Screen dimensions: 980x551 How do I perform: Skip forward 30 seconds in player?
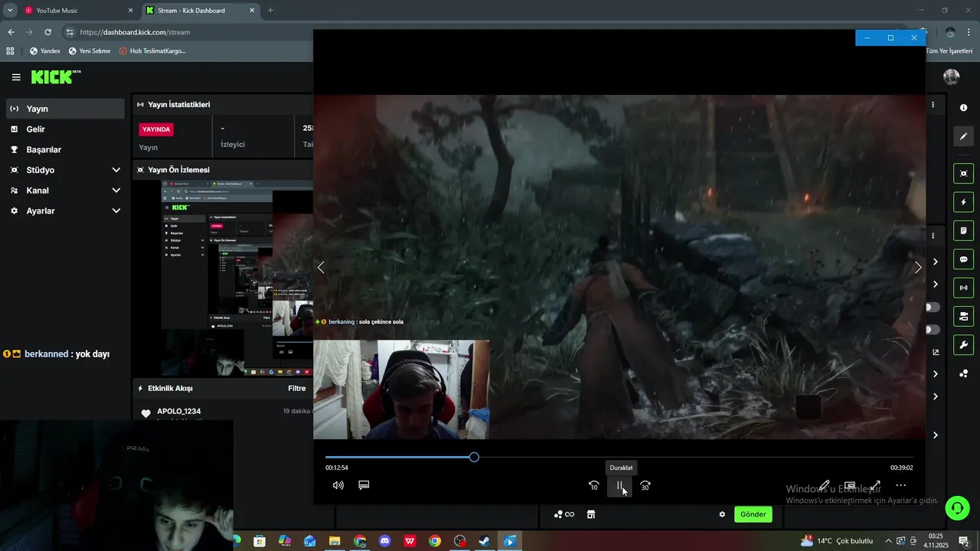(645, 486)
